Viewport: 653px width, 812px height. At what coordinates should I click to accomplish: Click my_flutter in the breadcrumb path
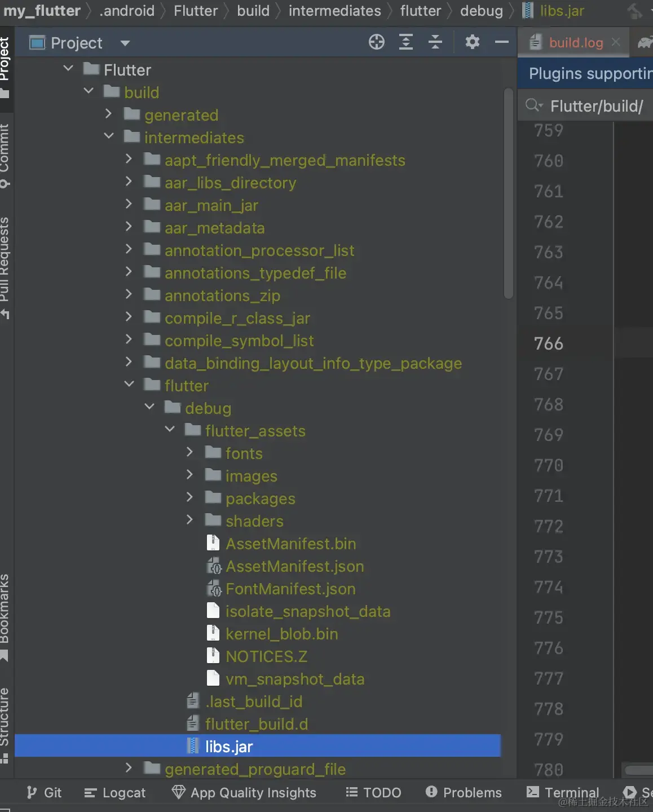(42, 11)
